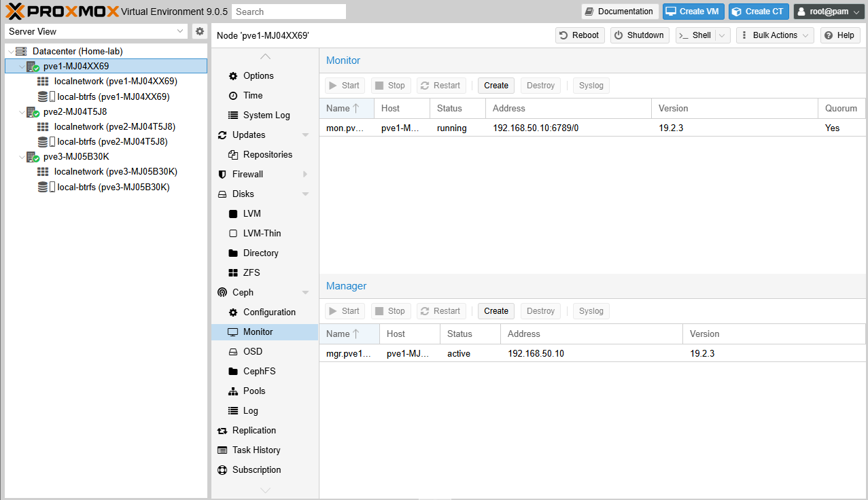Collapse the Updates menu section

point(305,135)
